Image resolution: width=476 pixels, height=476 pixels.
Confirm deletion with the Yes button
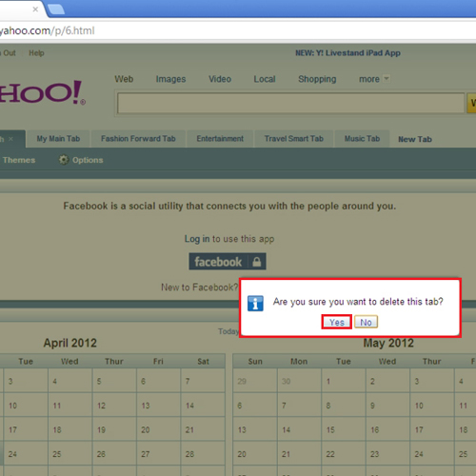pyautogui.click(x=336, y=322)
